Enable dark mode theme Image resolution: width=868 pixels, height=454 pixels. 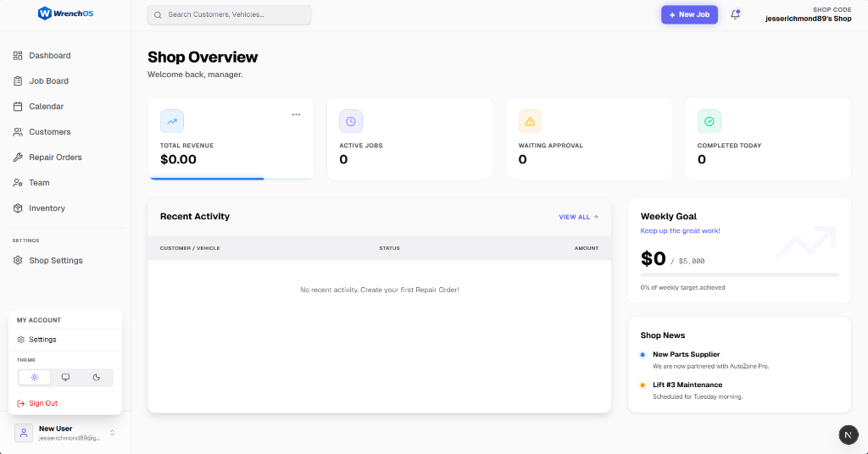(97, 378)
